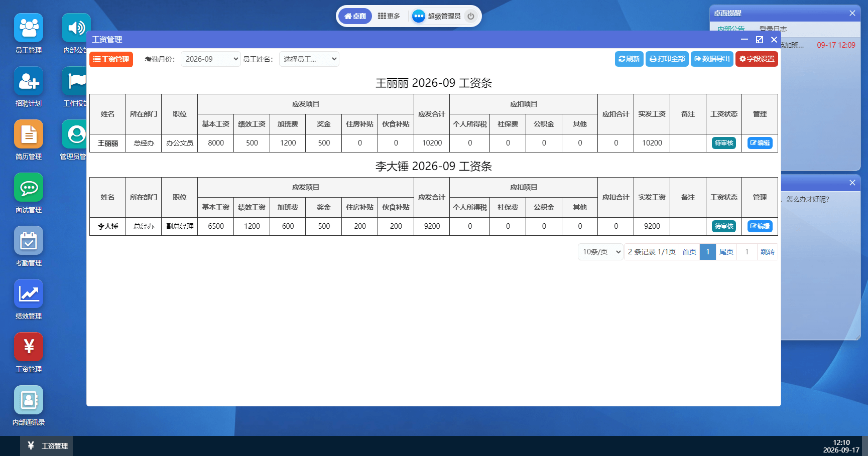Minimize the 工资管理 window
The height and width of the screenshot is (456, 868).
[745, 39]
